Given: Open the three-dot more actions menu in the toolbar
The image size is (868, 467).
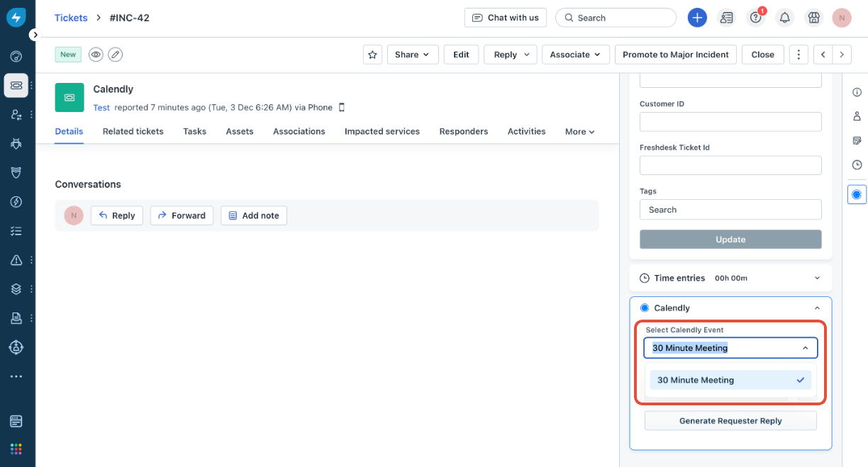Looking at the screenshot, I should (799, 55).
